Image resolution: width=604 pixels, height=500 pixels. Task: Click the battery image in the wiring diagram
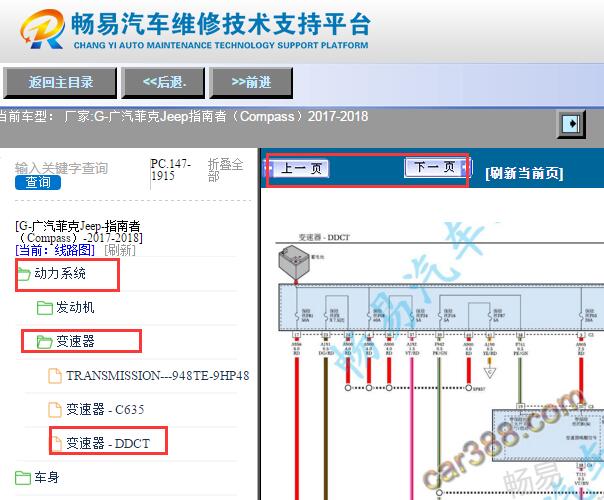[294, 264]
